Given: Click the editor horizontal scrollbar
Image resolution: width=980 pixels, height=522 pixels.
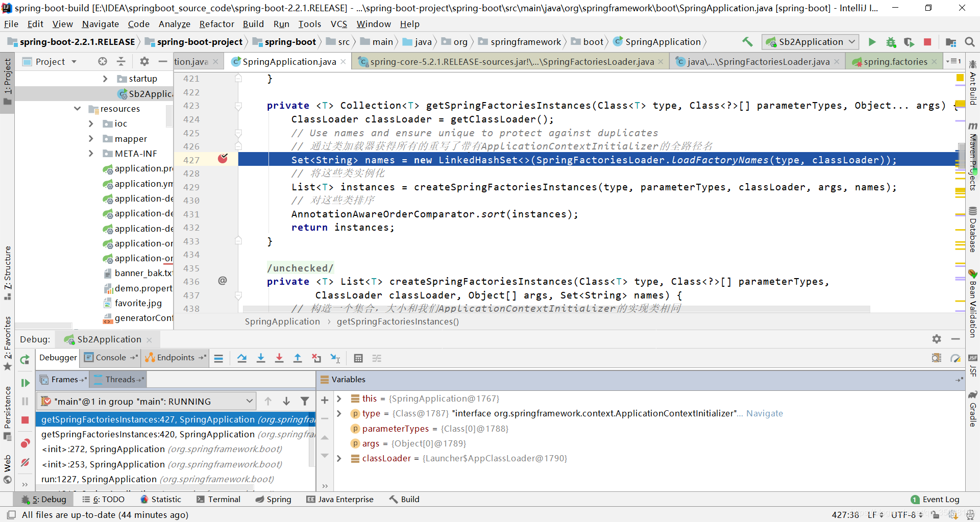Looking at the screenshot, I should click(556, 309).
